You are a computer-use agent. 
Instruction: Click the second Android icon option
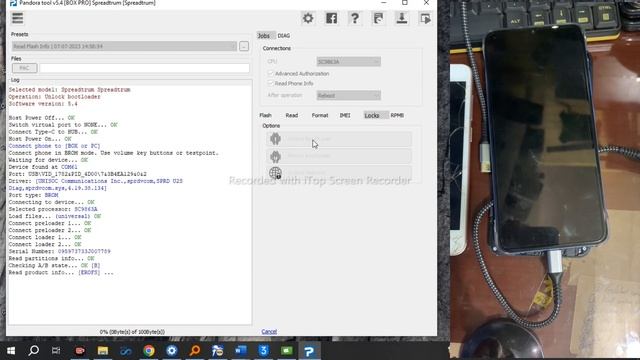pyautogui.click(x=276, y=156)
